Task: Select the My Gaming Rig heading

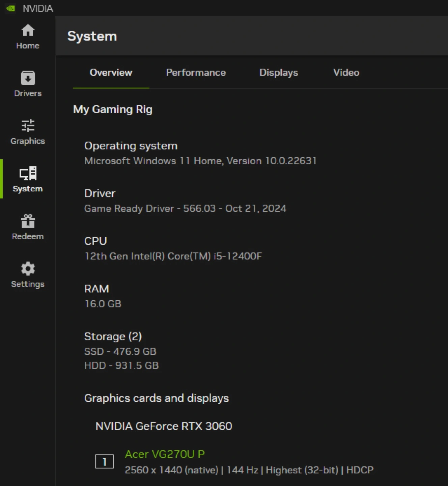Action: (x=113, y=109)
